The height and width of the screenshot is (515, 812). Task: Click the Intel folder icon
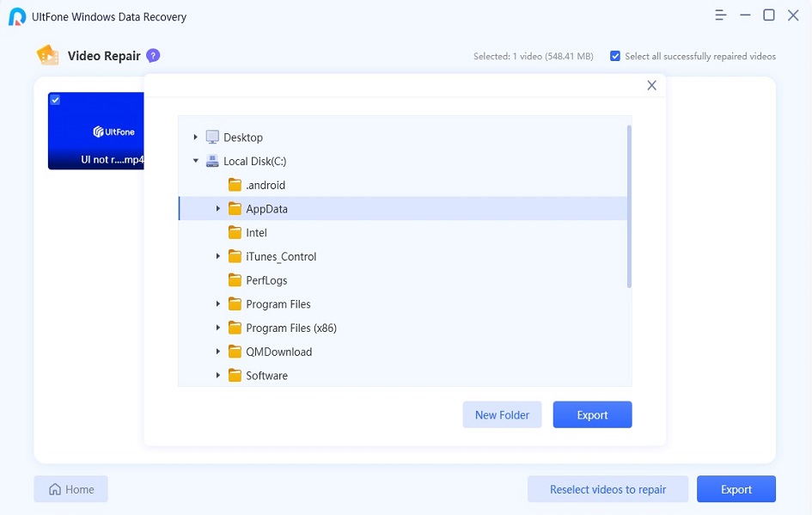[235, 232]
